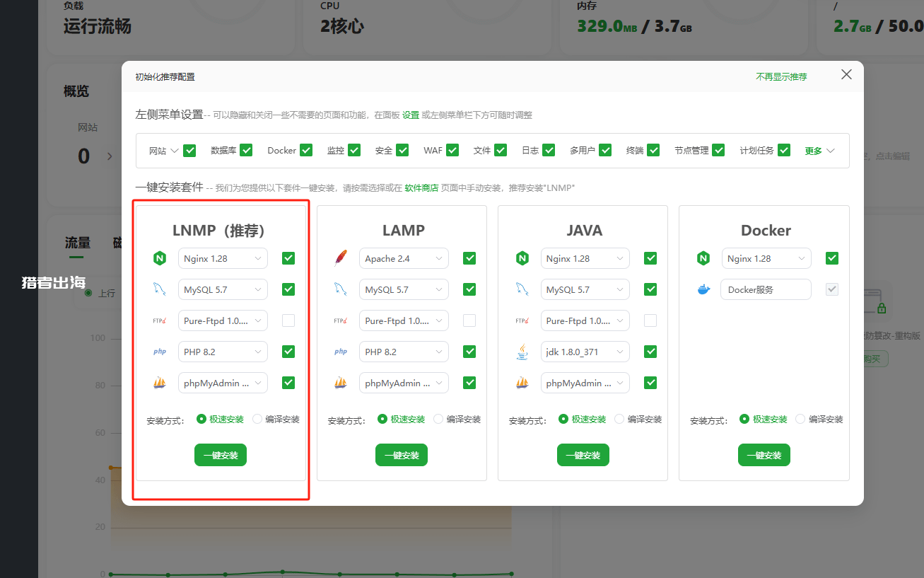Switch to 流量 tab behind dialog
Image resolution: width=924 pixels, height=578 pixels.
(x=78, y=243)
